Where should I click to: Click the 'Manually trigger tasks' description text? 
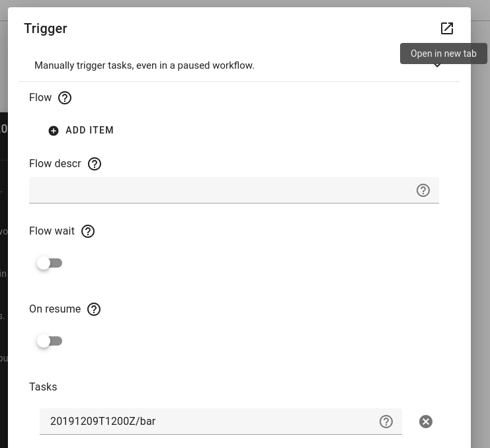pos(144,65)
